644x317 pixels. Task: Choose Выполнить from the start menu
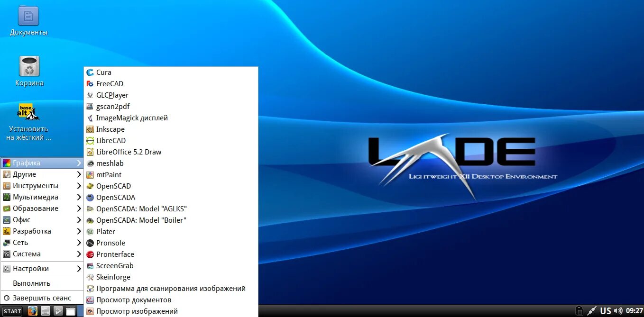click(42, 283)
